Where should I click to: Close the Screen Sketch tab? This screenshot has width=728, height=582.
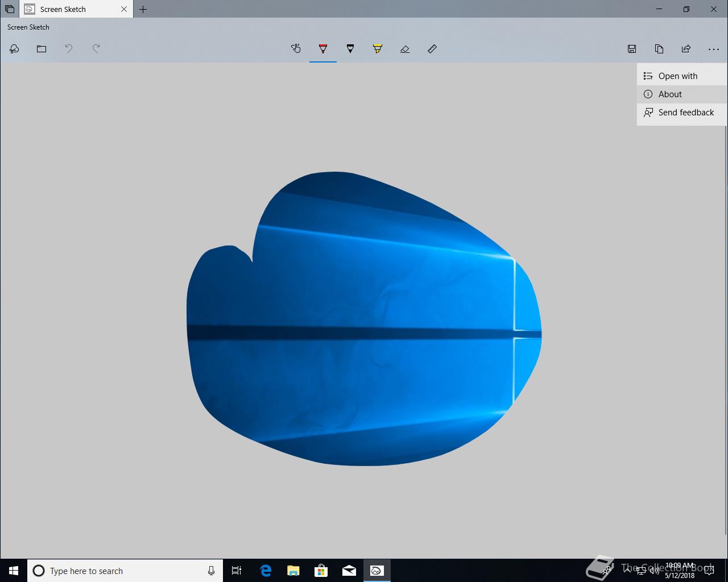coord(124,9)
